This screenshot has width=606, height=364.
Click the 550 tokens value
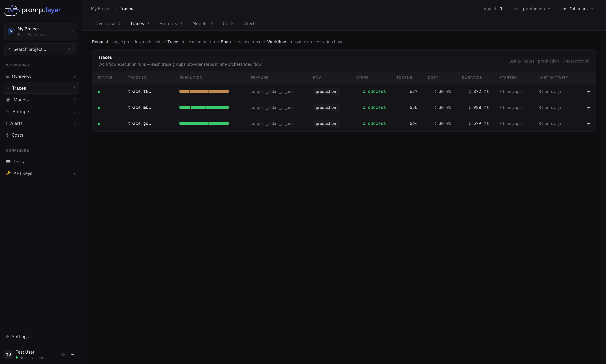[x=414, y=107]
